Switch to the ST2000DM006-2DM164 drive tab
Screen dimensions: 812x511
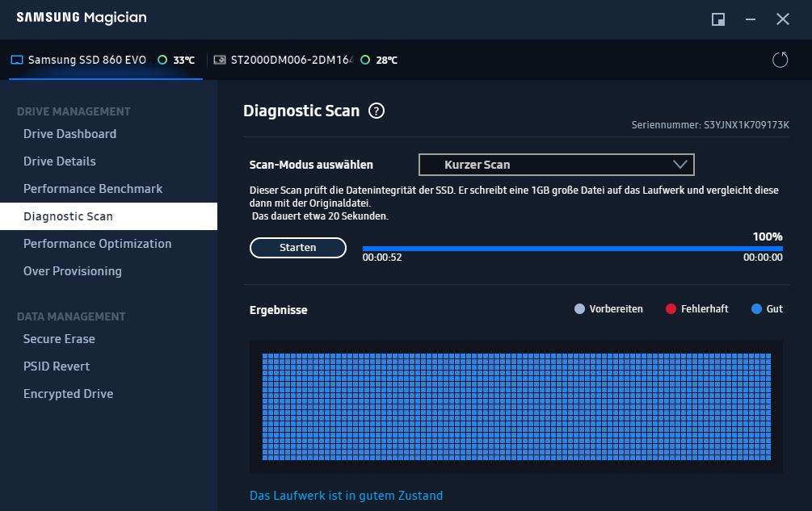pos(305,60)
